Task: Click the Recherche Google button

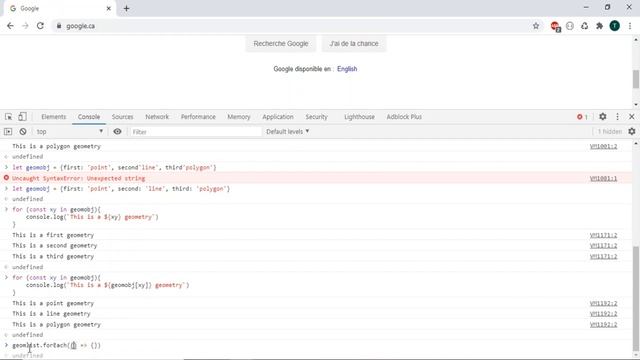Action: click(281, 44)
